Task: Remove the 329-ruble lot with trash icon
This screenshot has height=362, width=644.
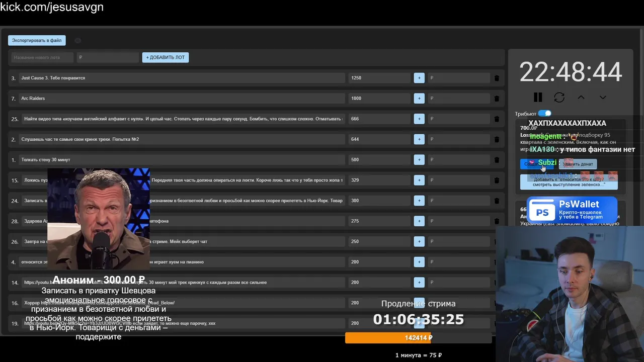Action: [497, 180]
